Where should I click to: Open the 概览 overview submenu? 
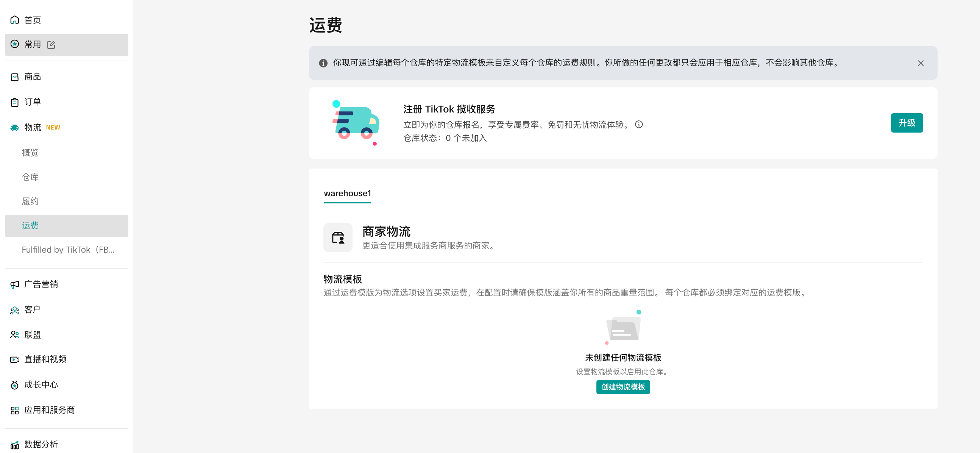(x=30, y=153)
